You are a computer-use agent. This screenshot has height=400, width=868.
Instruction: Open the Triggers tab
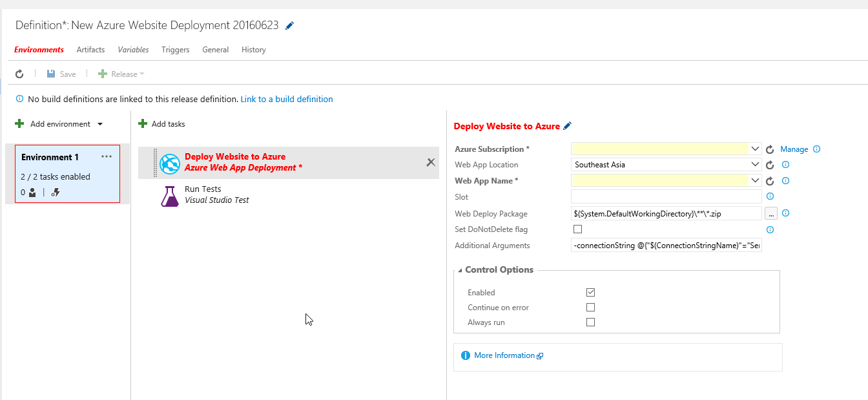coord(175,50)
